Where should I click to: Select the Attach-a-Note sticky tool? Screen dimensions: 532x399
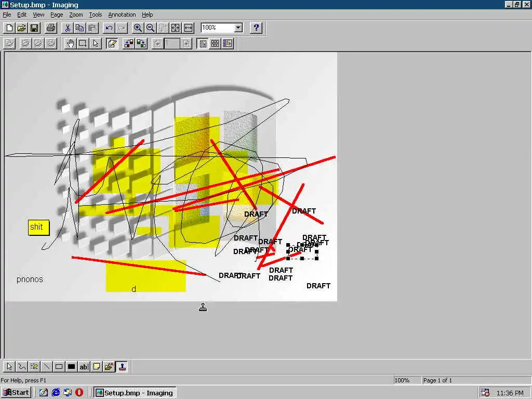[96, 366]
